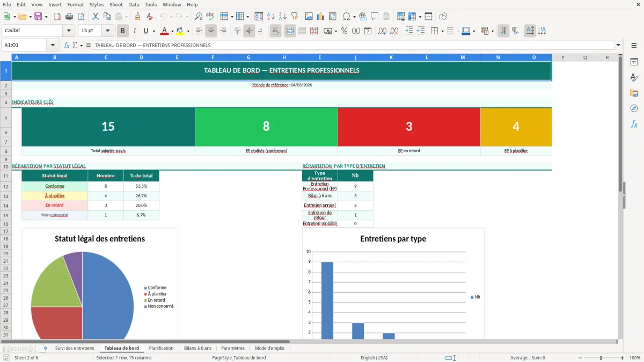
Task: Open the Sheet menu
Action: 116,4
